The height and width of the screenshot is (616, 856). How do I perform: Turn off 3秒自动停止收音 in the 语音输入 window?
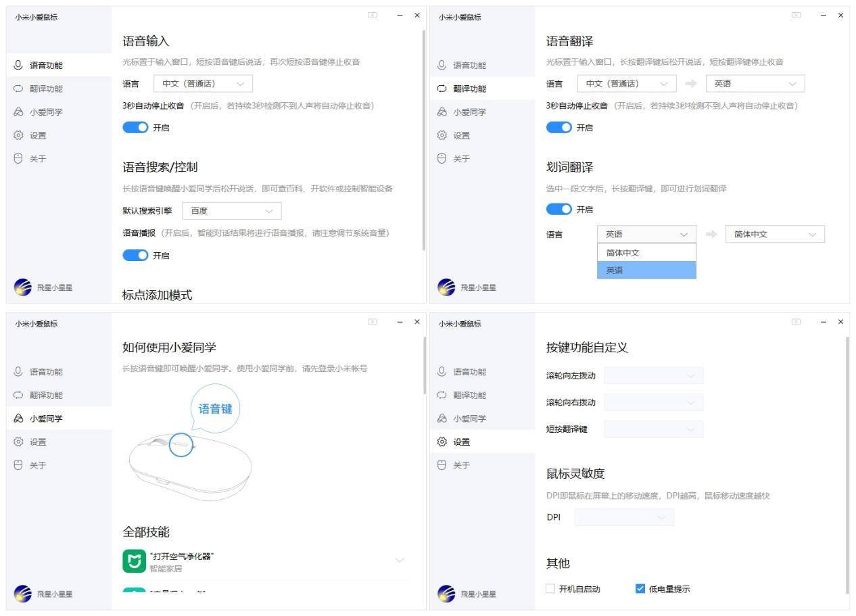135,128
